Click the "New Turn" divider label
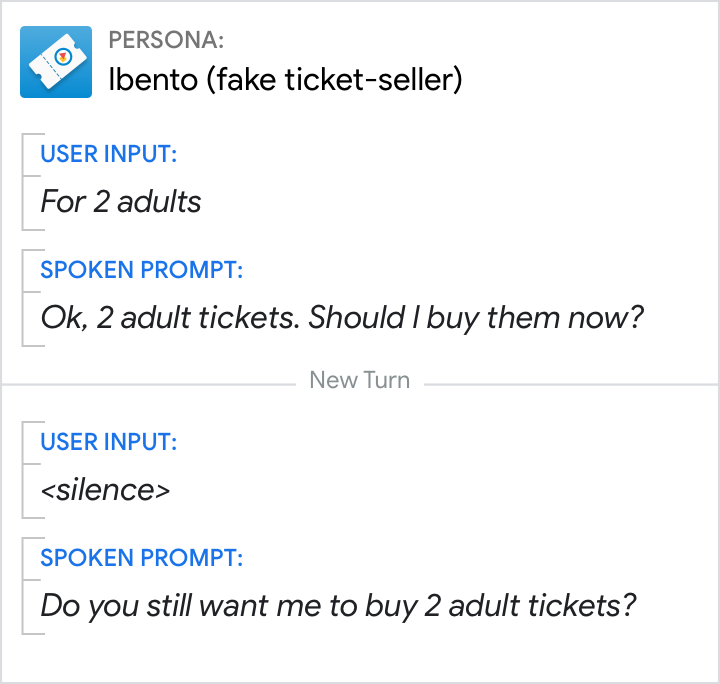720x684 pixels. [359, 380]
